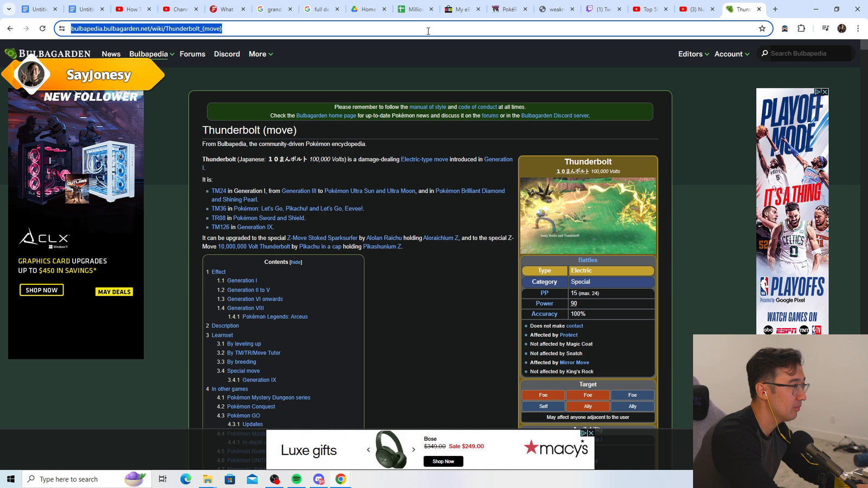Switch to the My eBay tab
The image size is (868, 488).
(463, 9)
